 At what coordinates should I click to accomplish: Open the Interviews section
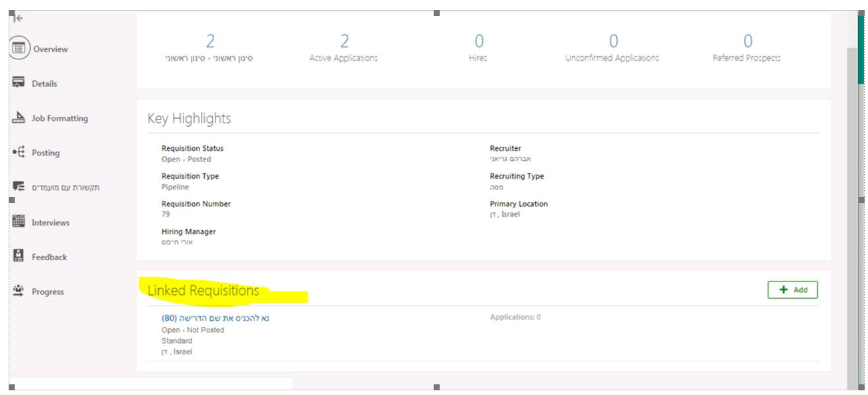point(51,223)
